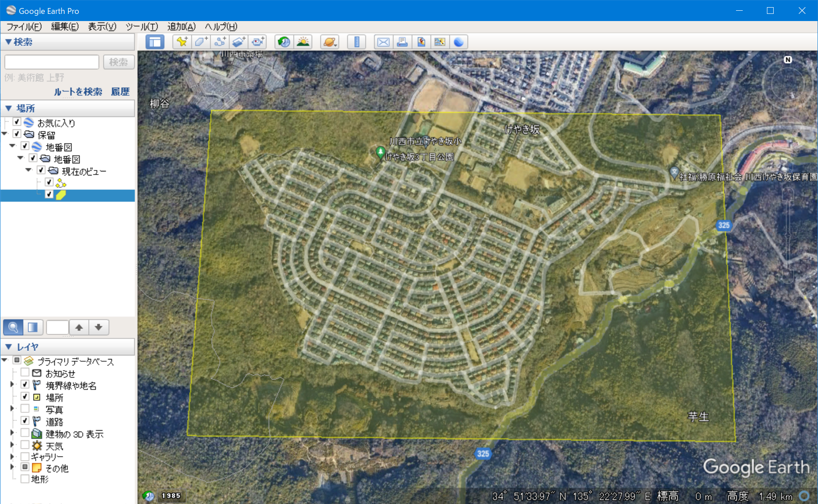Image resolution: width=818 pixels, height=504 pixels.
Task: Select the 川西市立けやき坂小 map label
Action: 425,141
